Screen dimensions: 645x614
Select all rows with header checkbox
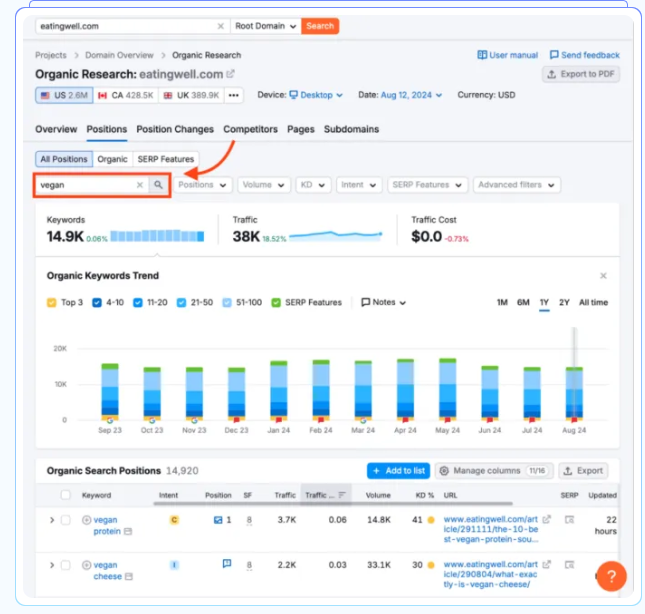tap(65, 495)
